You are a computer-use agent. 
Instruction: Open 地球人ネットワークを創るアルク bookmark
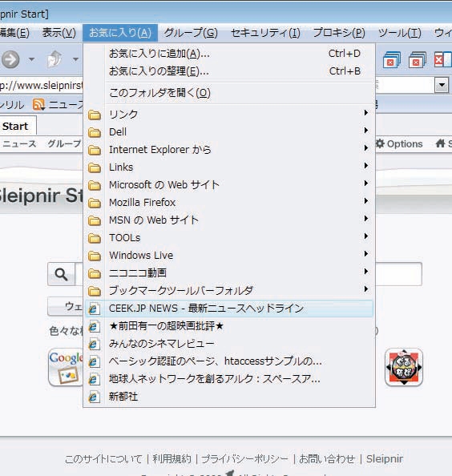pos(229,379)
